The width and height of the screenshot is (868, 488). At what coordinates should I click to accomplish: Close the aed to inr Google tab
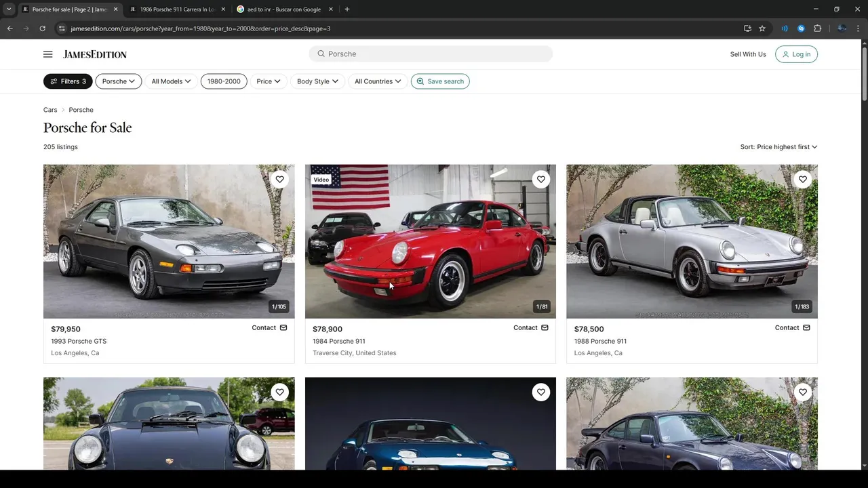[331, 9]
